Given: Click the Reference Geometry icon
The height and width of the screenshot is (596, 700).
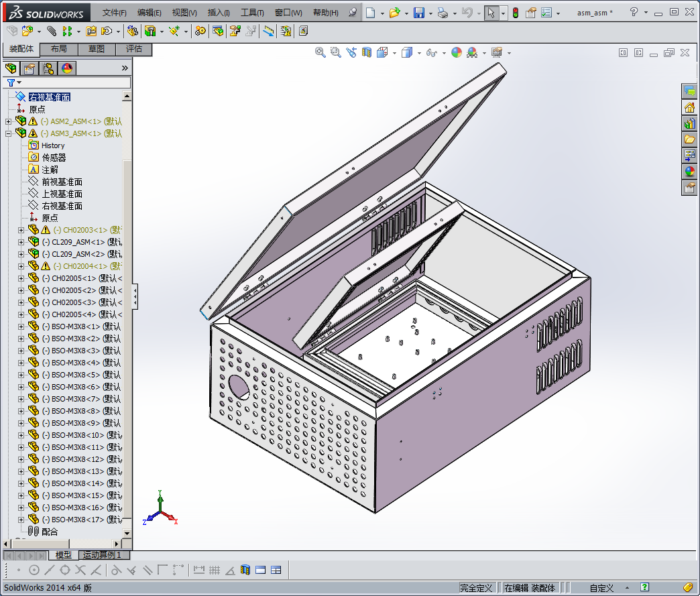Looking at the screenshot, I should pos(174,31).
